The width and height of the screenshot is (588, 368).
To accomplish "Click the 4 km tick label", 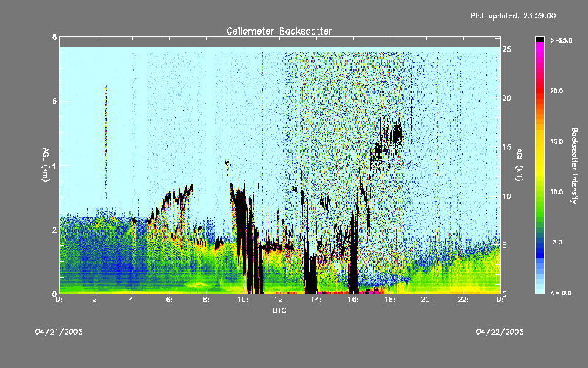I will pyautogui.click(x=54, y=165).
